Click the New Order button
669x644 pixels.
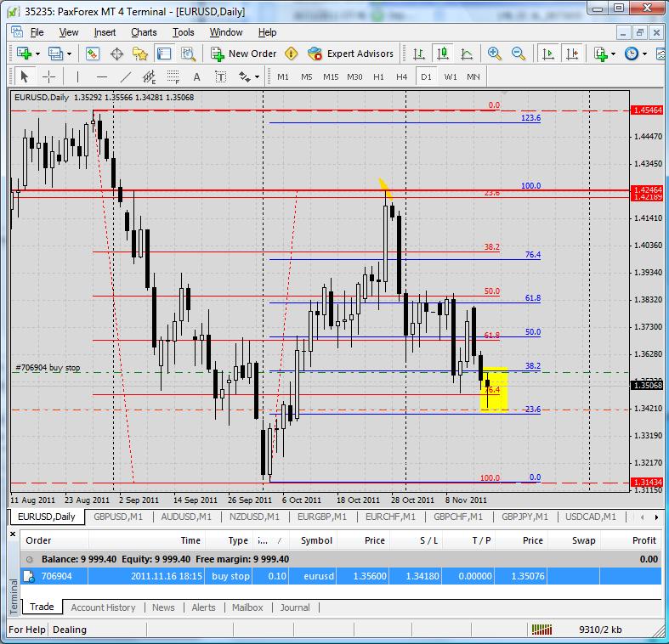point(244,54)
